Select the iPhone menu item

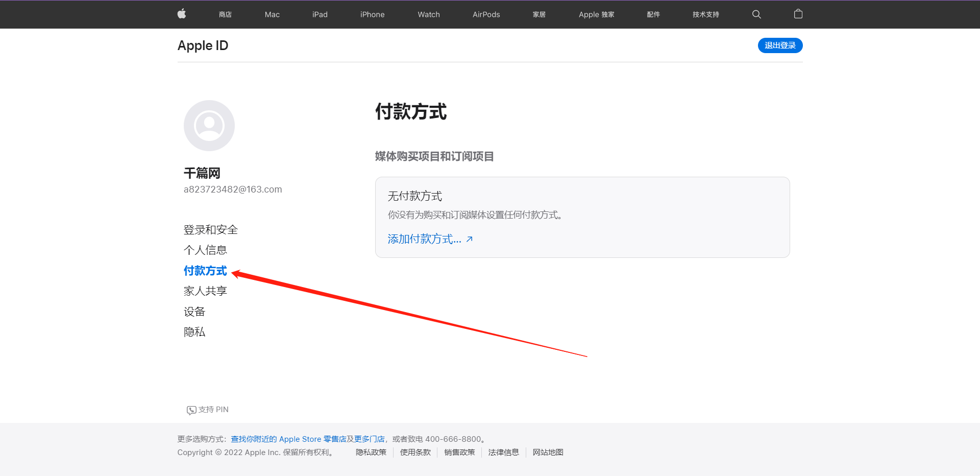coord(372,14)
